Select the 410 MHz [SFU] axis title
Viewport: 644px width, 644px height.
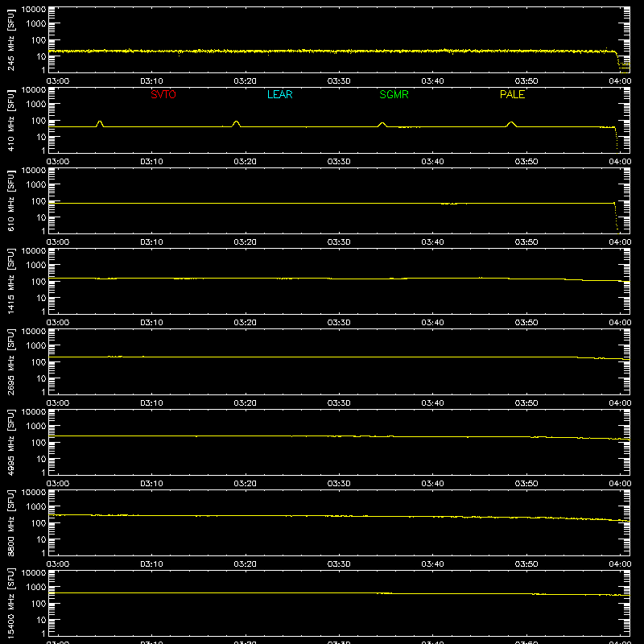click(x=10, y=120)
